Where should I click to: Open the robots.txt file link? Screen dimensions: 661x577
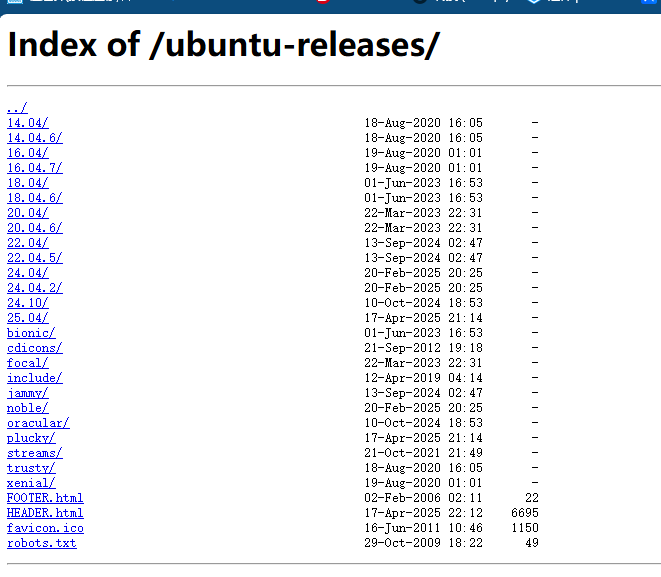(42, 543)
